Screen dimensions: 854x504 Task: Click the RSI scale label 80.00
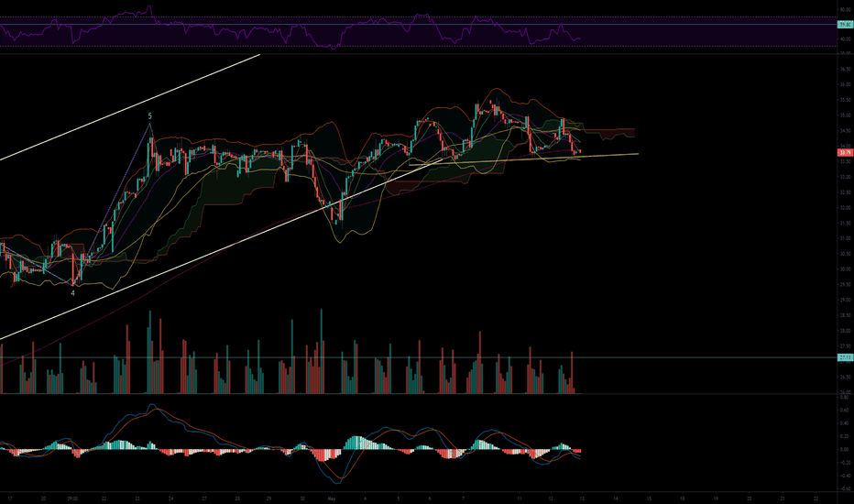point(845,10)
